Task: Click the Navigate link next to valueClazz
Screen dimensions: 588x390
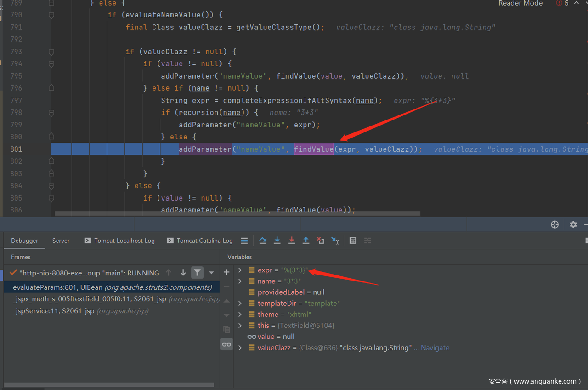Action: [x=435, y=348]
